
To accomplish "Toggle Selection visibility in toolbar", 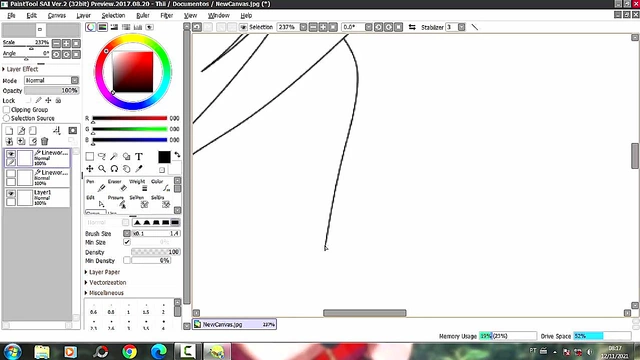I will tap(243, 27).
